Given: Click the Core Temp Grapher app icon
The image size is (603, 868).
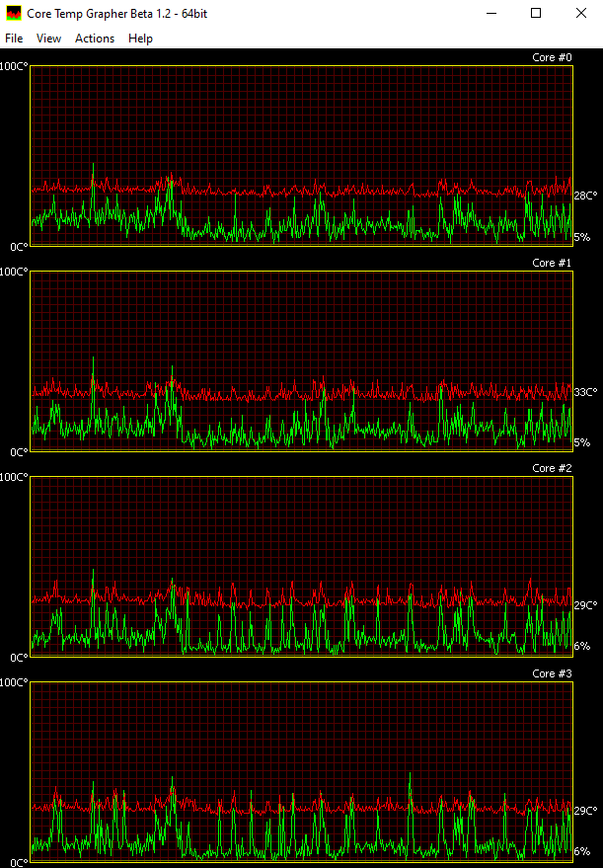Looking at the screenshot, I should (13, 13).
